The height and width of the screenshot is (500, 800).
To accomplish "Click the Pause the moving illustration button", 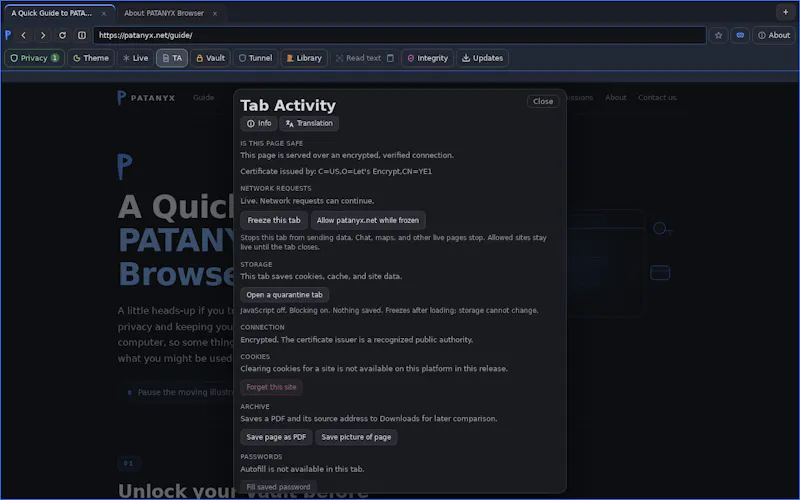I will coord(176,392).
